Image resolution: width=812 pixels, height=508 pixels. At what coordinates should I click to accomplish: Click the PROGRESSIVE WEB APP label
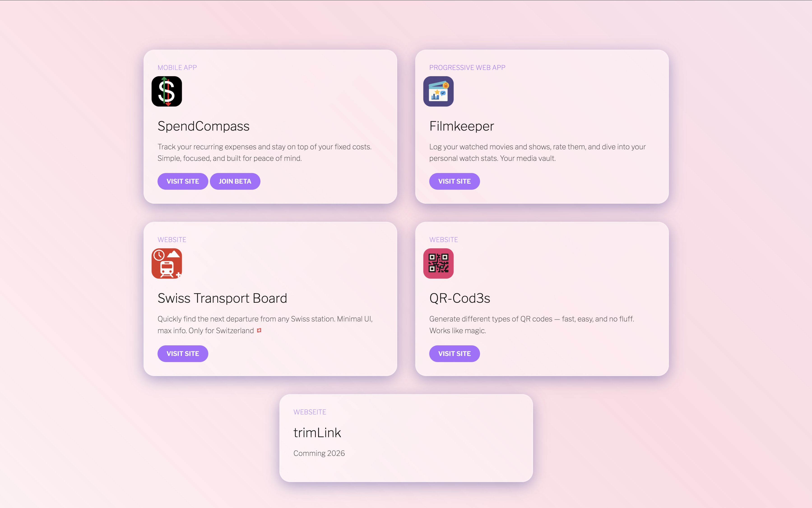(467, 67)
